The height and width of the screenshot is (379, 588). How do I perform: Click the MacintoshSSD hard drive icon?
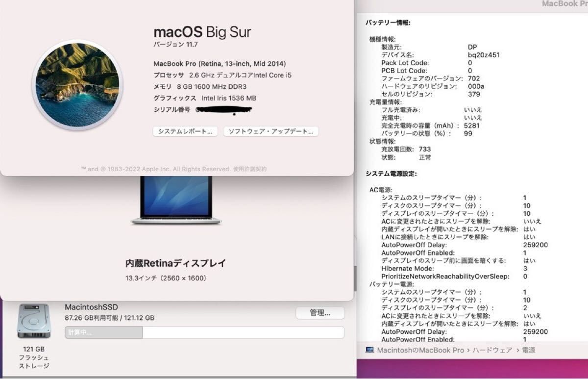[33, 321]
